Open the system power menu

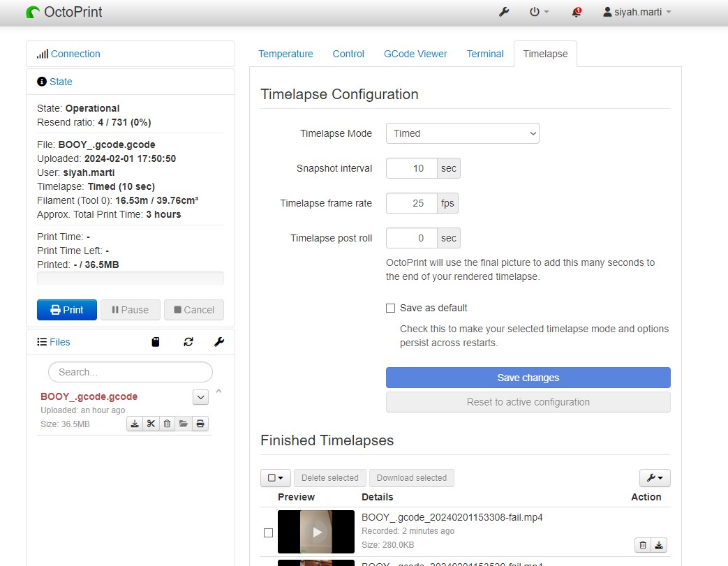(x=539, y=12)
